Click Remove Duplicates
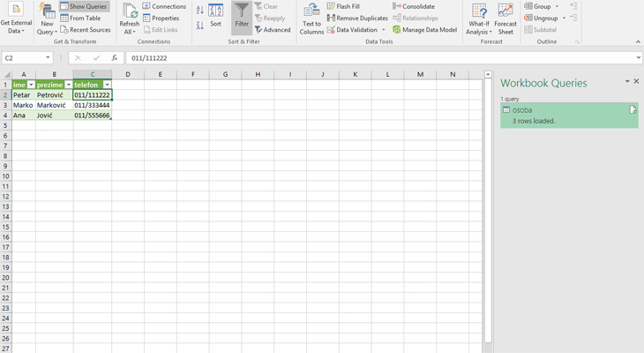Image resolution: width=644 pixels, height=353 pixels. coord(357,18)
